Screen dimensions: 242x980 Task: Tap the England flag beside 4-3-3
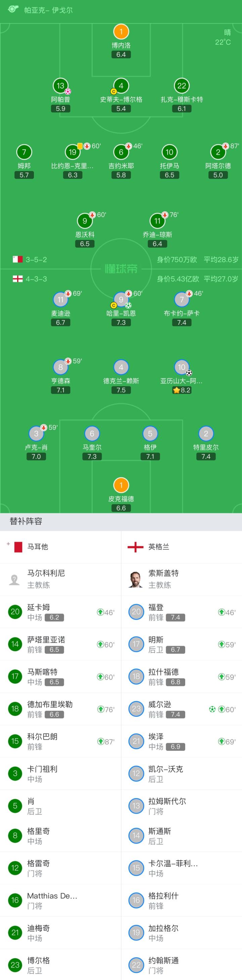pos(17,279)
